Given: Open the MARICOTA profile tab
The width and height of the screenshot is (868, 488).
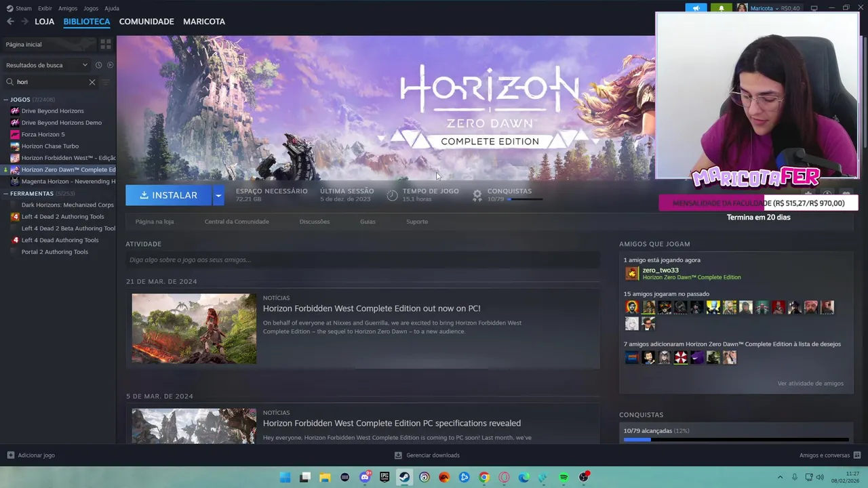Looking at the screenshot, I should (x=204, y=22).
